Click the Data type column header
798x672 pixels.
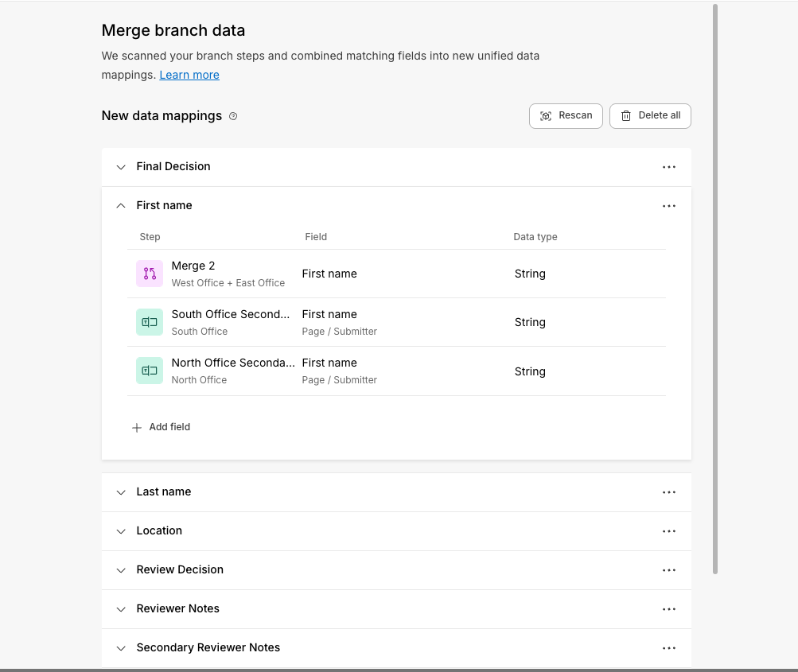click(535, 236)
